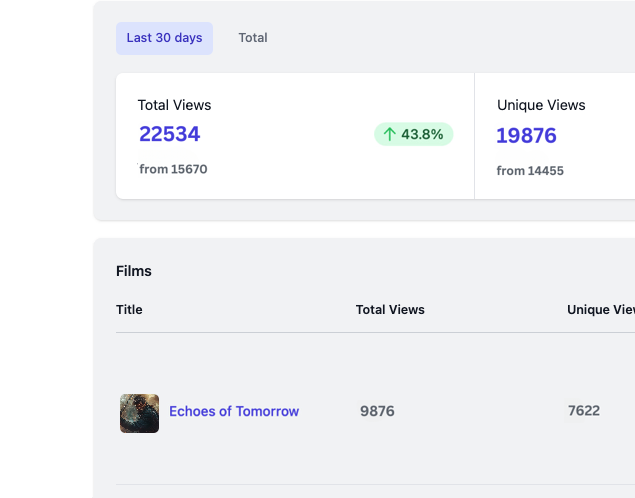Click the 9876 total views cell

pos(377,411)
